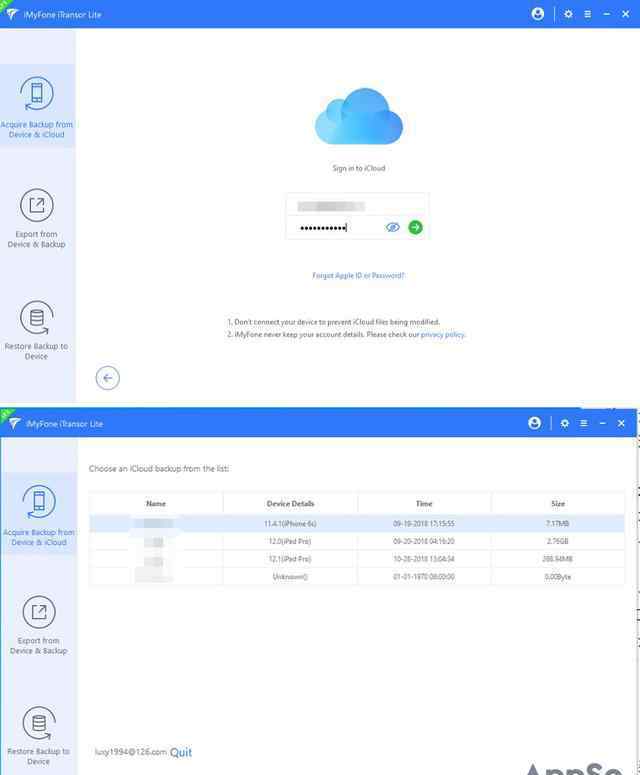Go back using the circled left arrow
This screenshot has height=775, width=640.
[107, 378]
